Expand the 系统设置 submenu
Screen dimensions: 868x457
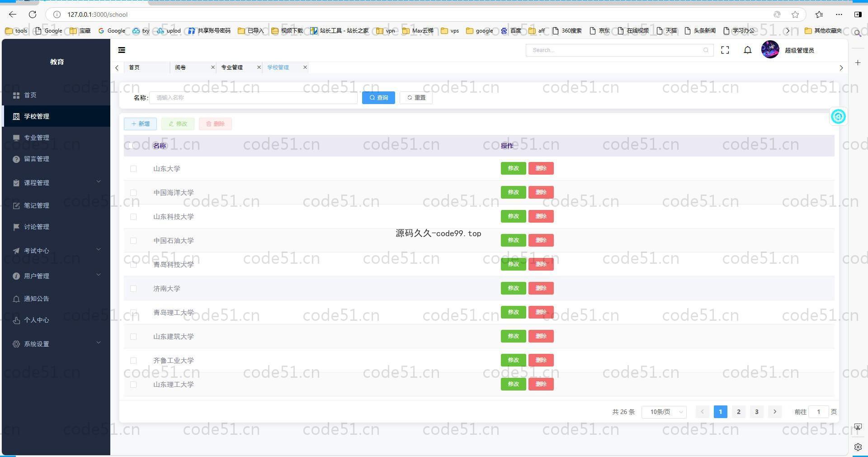[56, 344]
